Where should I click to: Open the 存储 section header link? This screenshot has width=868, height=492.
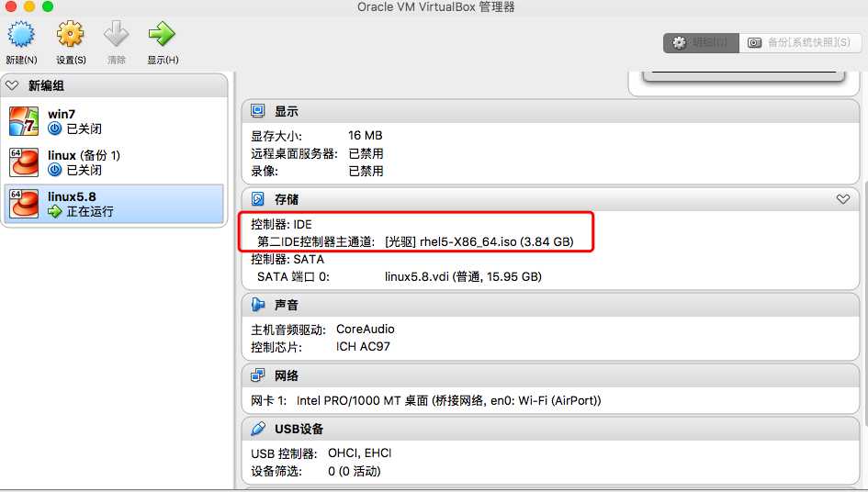click(287, 199)
